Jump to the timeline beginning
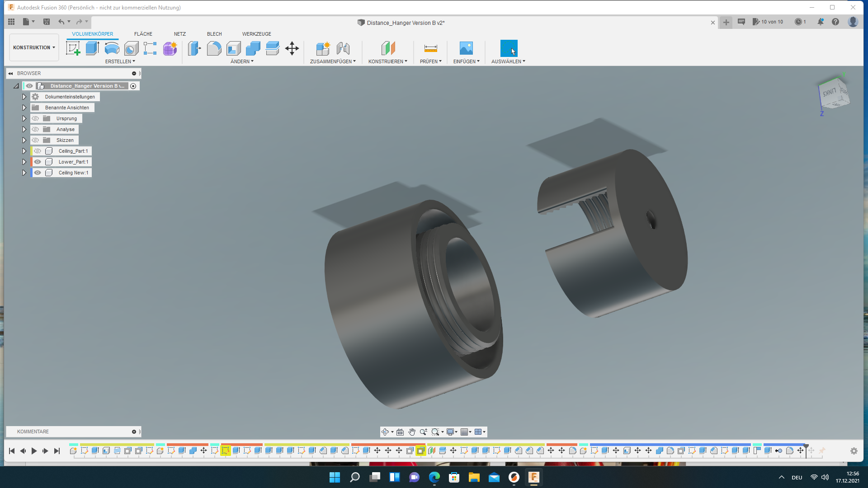Screen dimensions: 868x488 pos(12,451)
